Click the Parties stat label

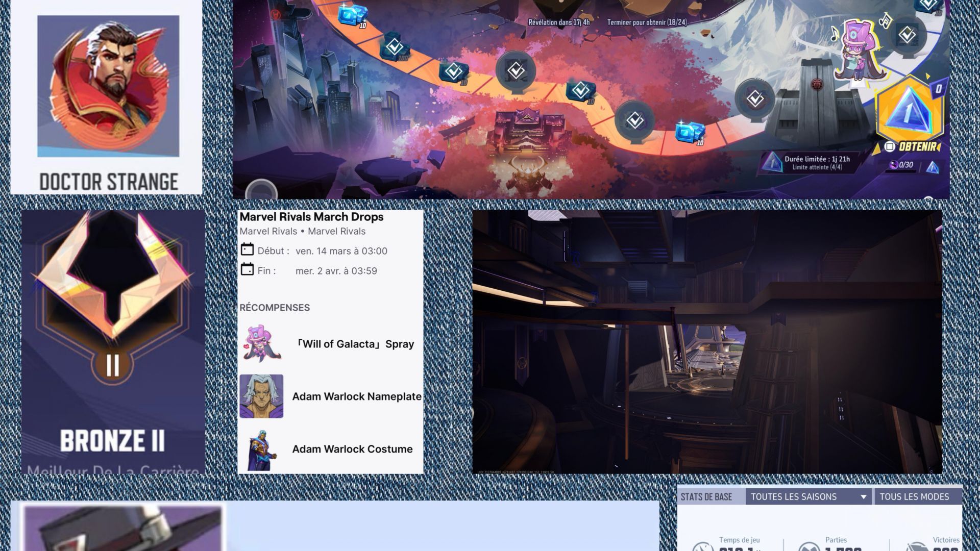836,540
